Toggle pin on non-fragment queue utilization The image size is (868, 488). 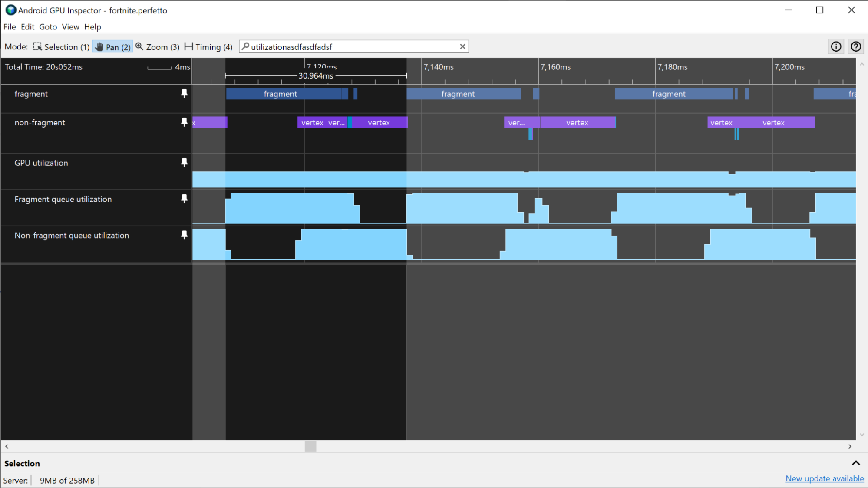(x=184, y=235)
